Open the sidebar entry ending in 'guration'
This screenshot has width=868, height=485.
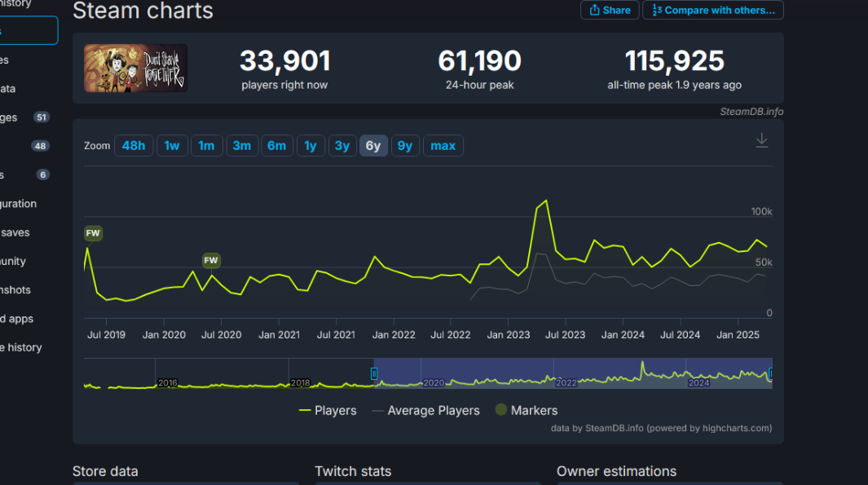(18, 204)
